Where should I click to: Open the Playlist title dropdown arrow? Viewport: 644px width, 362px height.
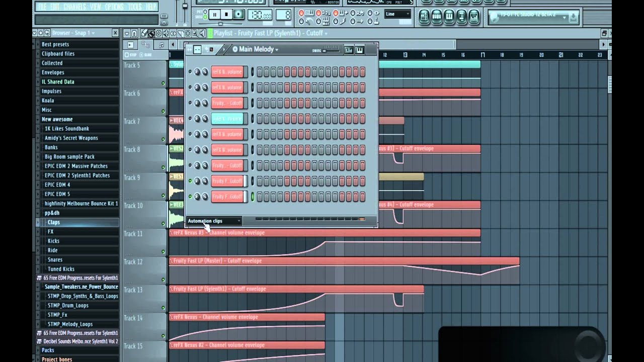pyautogui.click(x=326, y=34)
